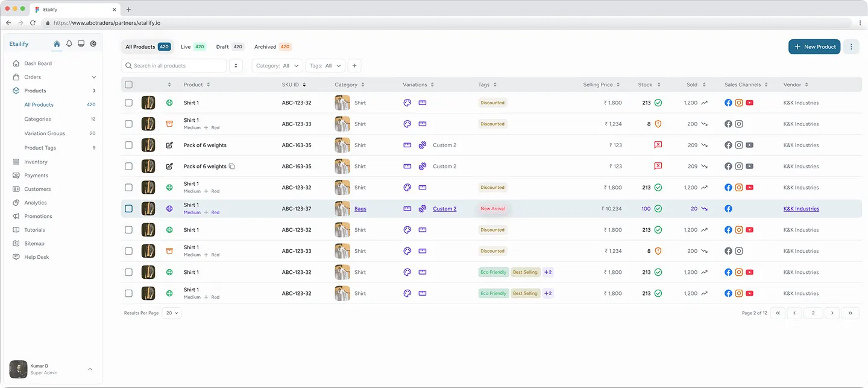Open the Category: All filter dropdown
The image size is (868, 388).
tap(277, 66)
